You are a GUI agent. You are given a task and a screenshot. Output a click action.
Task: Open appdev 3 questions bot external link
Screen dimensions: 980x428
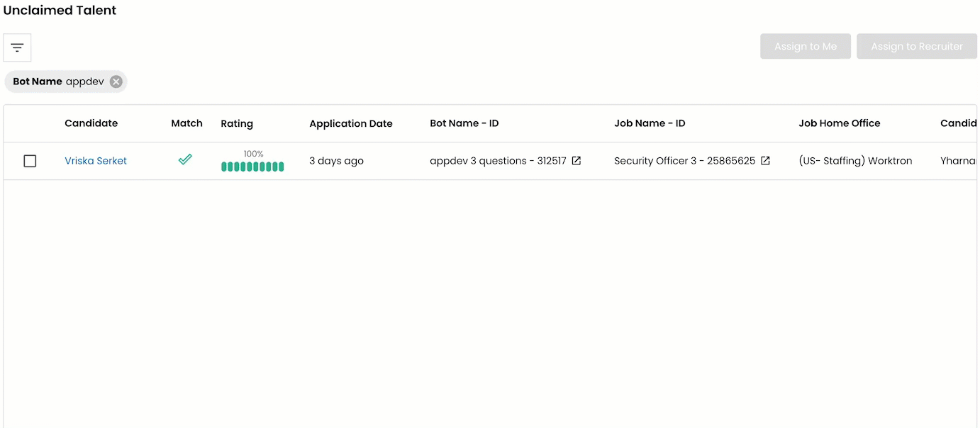[x=577, y=161]
